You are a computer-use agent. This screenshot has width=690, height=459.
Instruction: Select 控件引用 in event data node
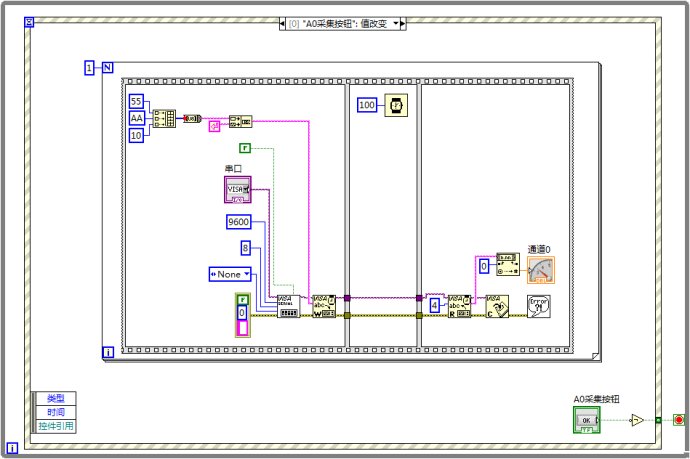click(54, 426)
